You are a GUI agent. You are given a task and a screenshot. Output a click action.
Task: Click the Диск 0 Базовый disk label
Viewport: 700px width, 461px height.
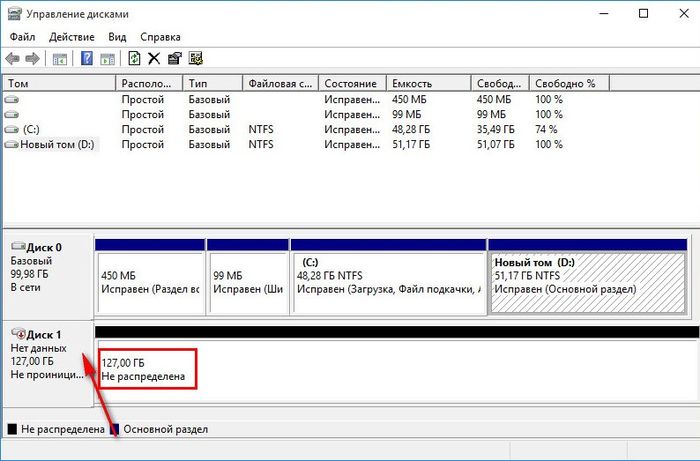point(48,276)
